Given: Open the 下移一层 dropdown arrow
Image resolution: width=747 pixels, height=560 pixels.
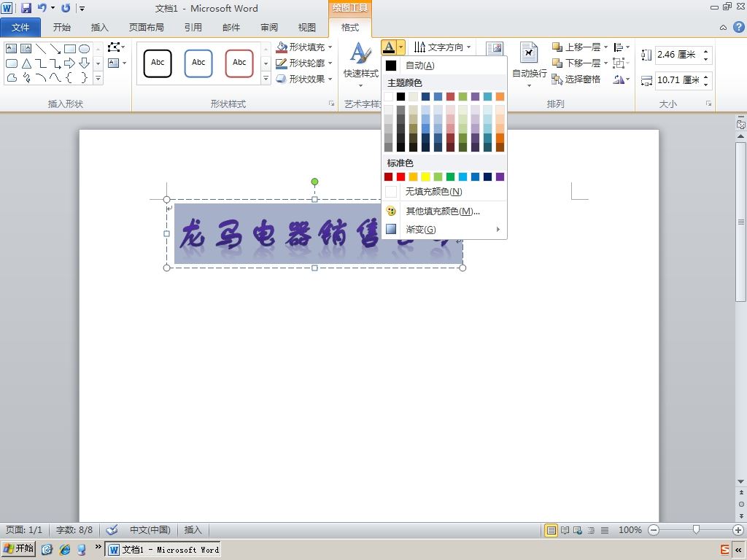Looking at the screenshot, I should tap(605, 63).
